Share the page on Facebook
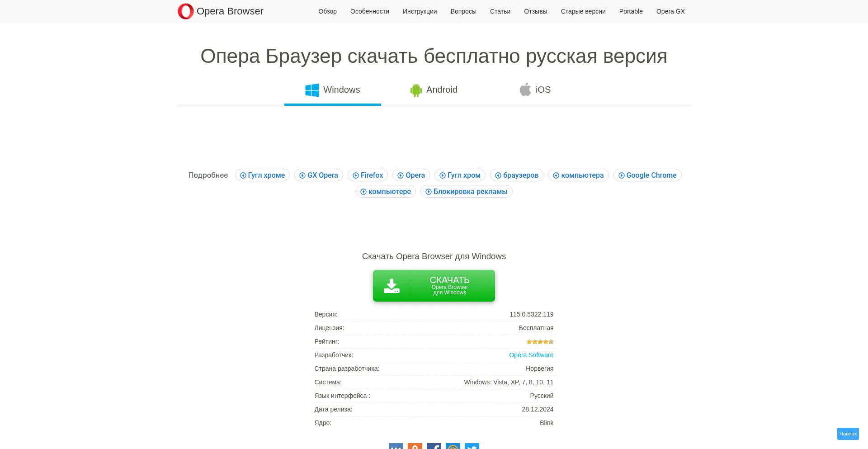The width and height of the screenshot is (868, 449). click(x=434, y=447)
